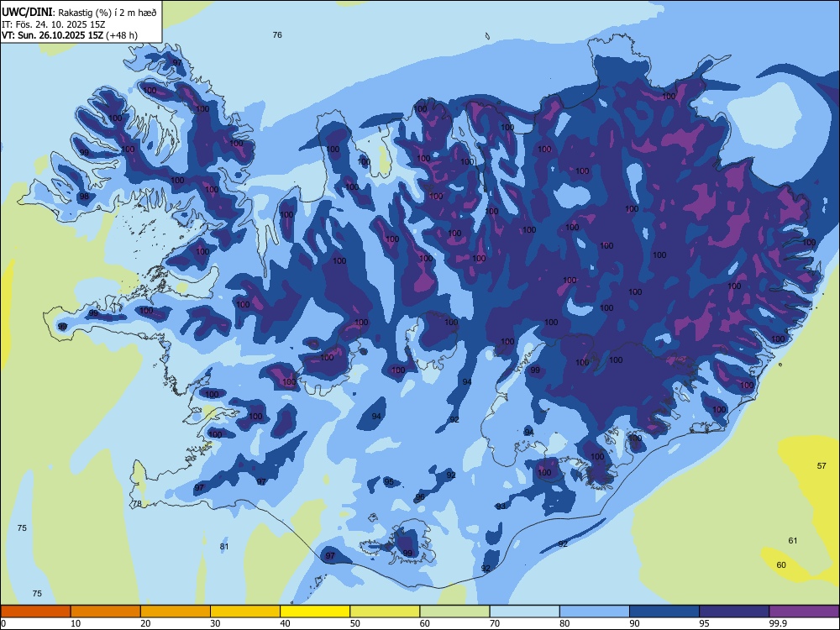Click the purple legend swatch above 99.9
The image size is (840, 630).
coord(804,612)
